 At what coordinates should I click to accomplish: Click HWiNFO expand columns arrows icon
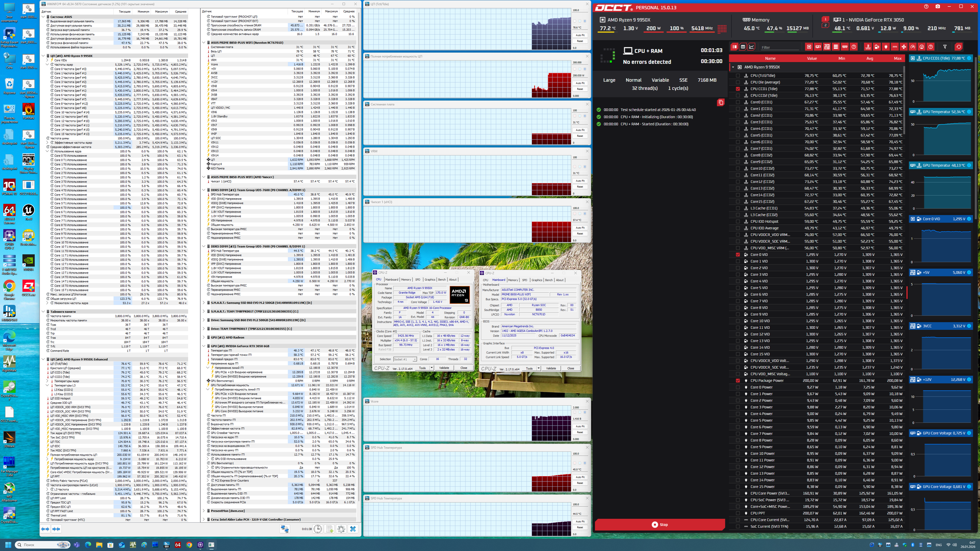click(45, 529)
